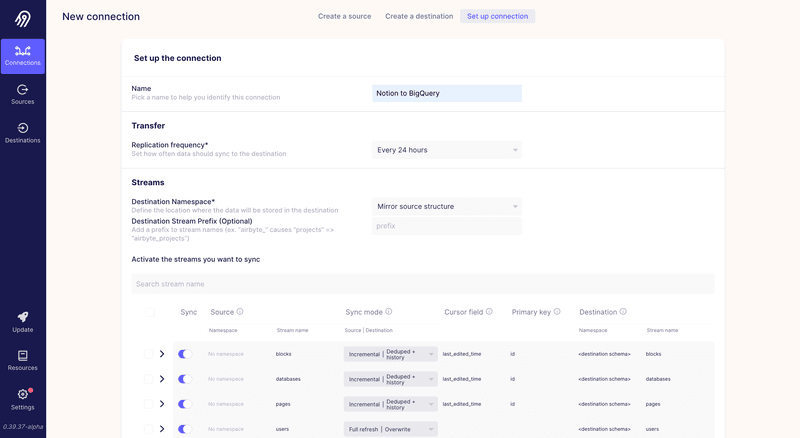Click info icon next to Sync mode header
Viewport: 800px width, 438px height.
click(389, 311)
